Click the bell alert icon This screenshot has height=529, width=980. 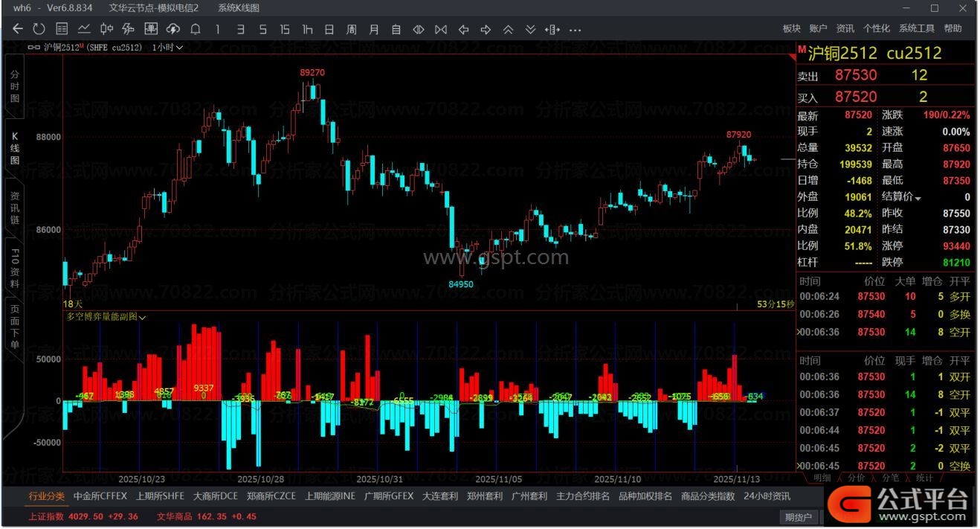click(196, 29)
